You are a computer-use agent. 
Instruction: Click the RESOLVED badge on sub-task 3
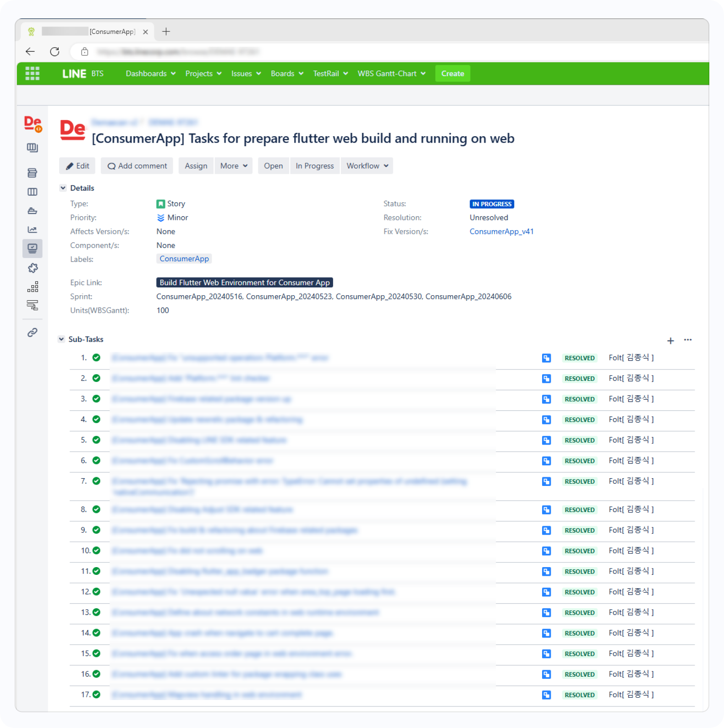tap(580, 399)
